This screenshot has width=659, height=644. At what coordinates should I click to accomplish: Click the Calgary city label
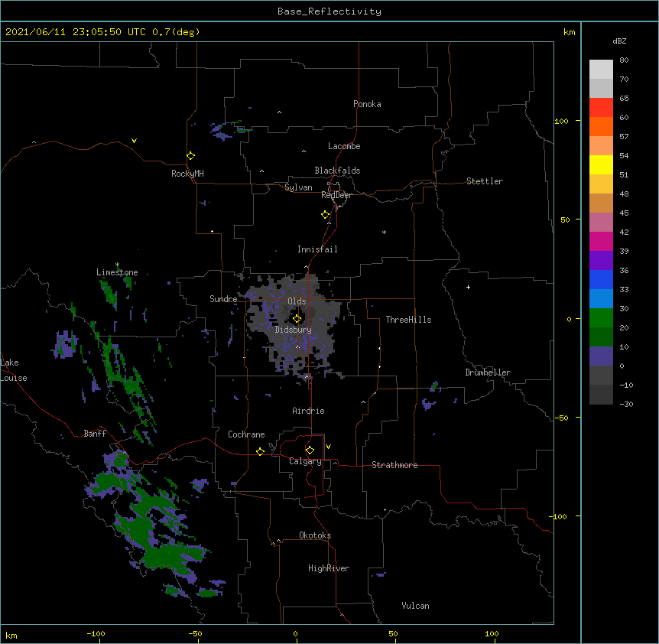click(306, 461)
